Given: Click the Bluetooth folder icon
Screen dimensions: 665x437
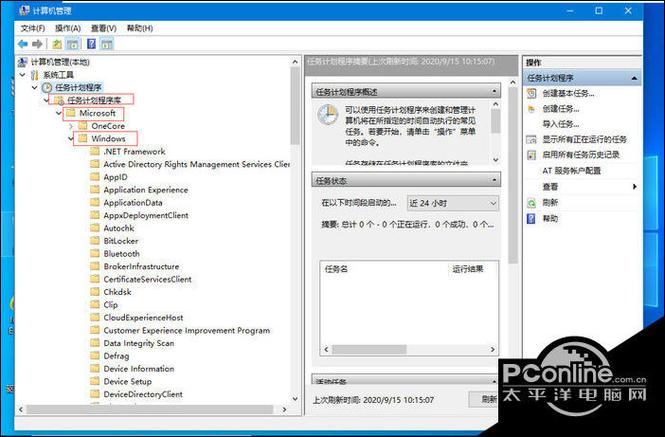Looking at the screenshot, I should tap(95, 253).
